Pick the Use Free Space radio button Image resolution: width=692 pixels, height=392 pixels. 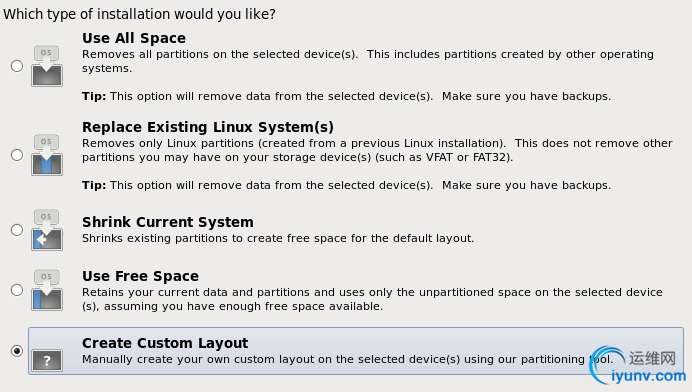[x=17, y=290]
